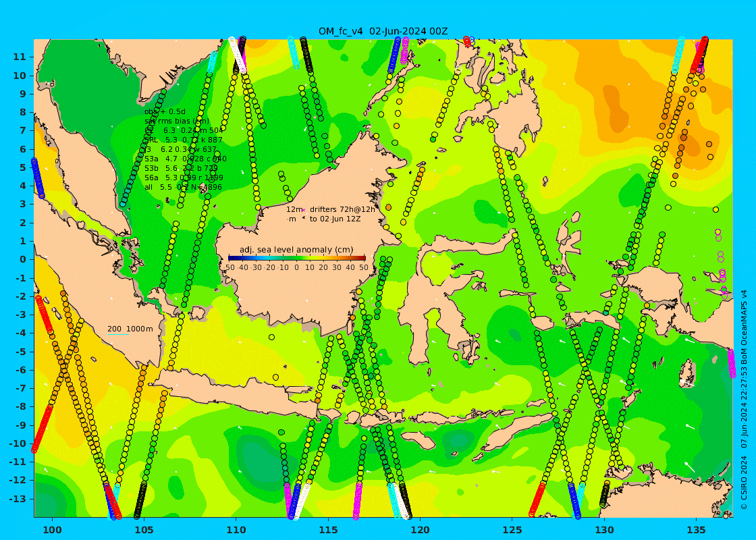Click latitude axis label 5
This screenshot has height=540, width=756.
pos(23,167)
